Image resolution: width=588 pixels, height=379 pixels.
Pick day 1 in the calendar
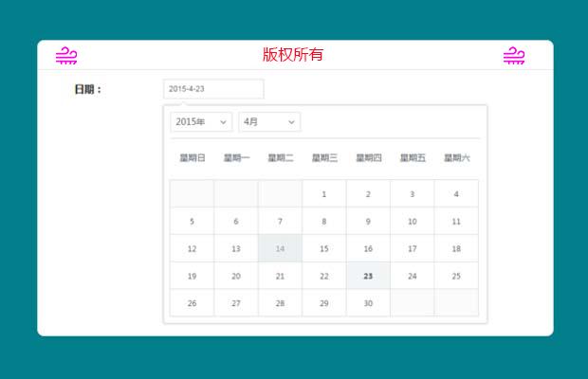click(324, 194)
